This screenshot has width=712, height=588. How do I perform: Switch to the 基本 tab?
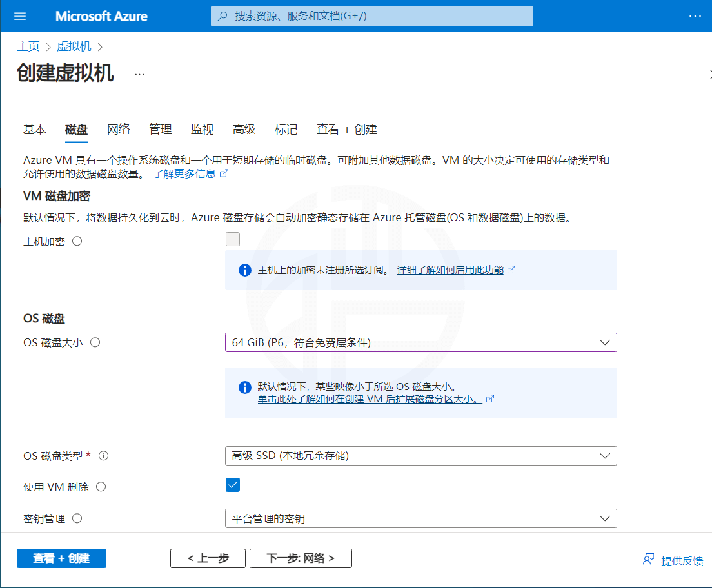(x=35, y=130)
